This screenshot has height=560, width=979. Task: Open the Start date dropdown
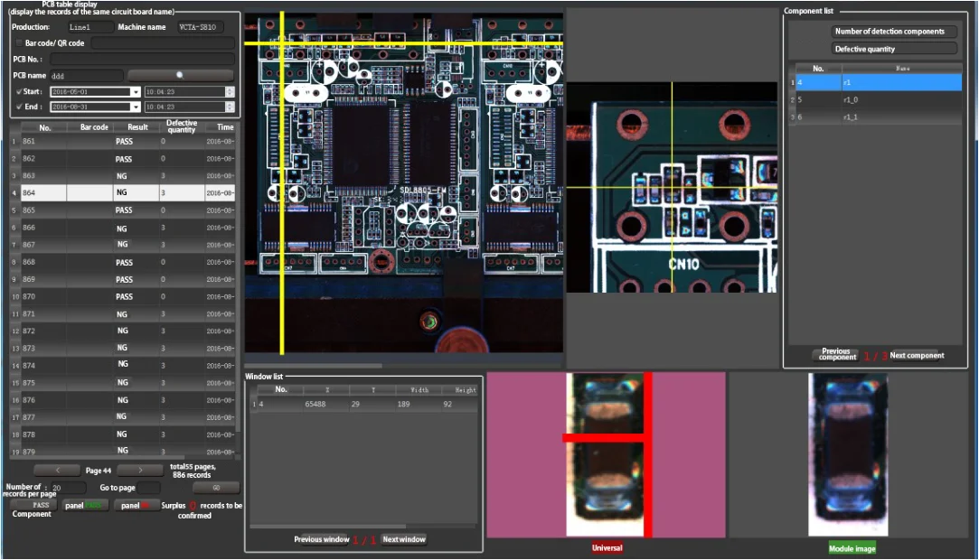pos(136,92)
